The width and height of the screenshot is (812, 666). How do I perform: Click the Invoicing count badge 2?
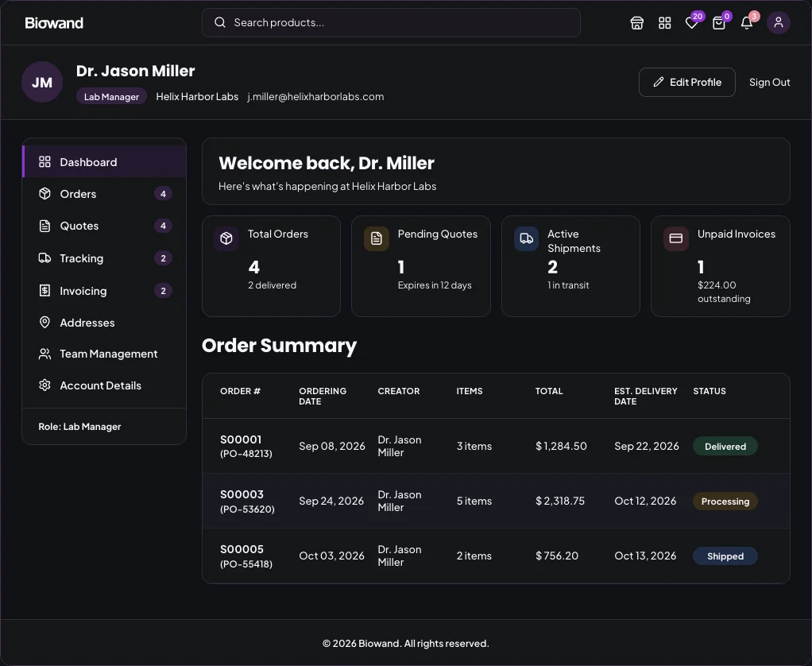pyautogui.click(x=163, y=291)
